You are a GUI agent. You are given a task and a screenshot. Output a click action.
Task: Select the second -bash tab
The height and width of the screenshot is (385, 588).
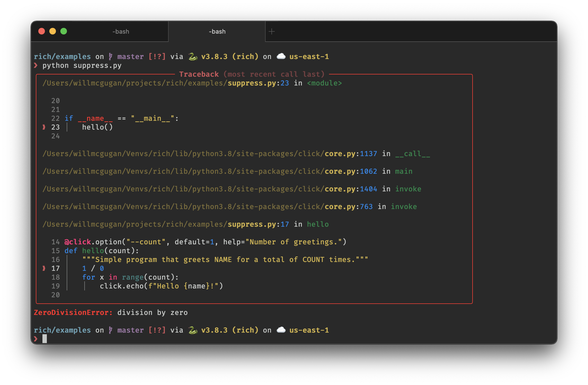pos(217,31)
